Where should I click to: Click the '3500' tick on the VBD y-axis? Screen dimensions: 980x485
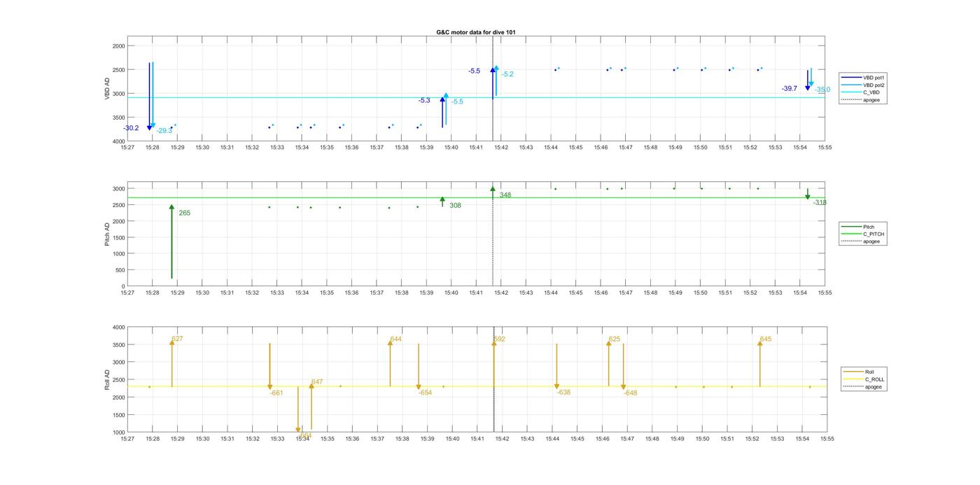[x=118, y=118]
